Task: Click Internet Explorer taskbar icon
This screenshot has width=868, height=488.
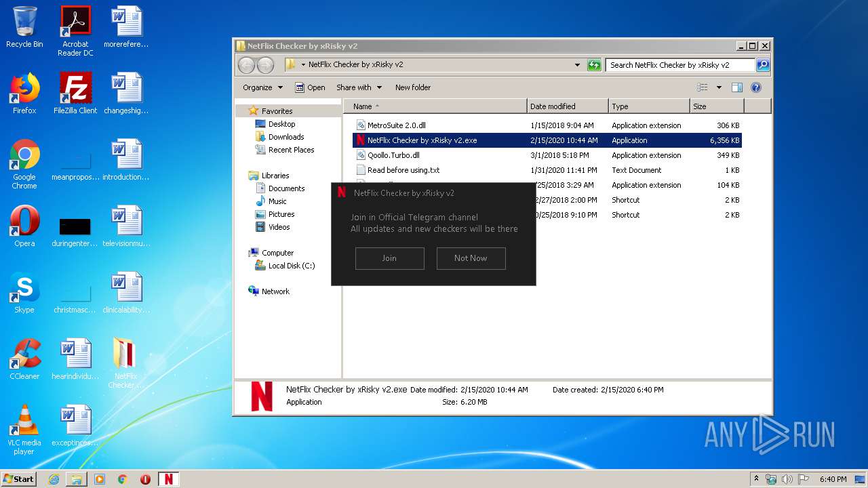Action: coord(54,479)
